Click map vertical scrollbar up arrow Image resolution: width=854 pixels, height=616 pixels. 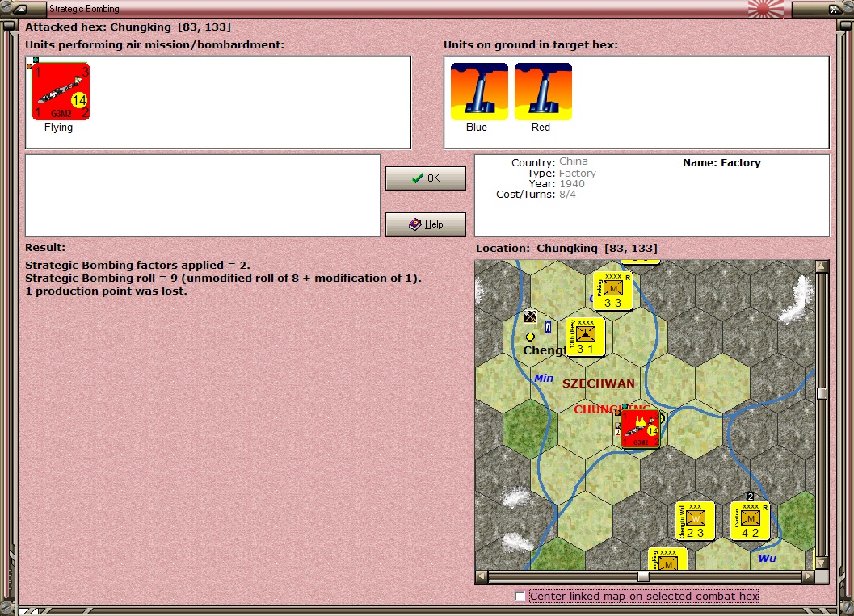click(x=822, y=266)
